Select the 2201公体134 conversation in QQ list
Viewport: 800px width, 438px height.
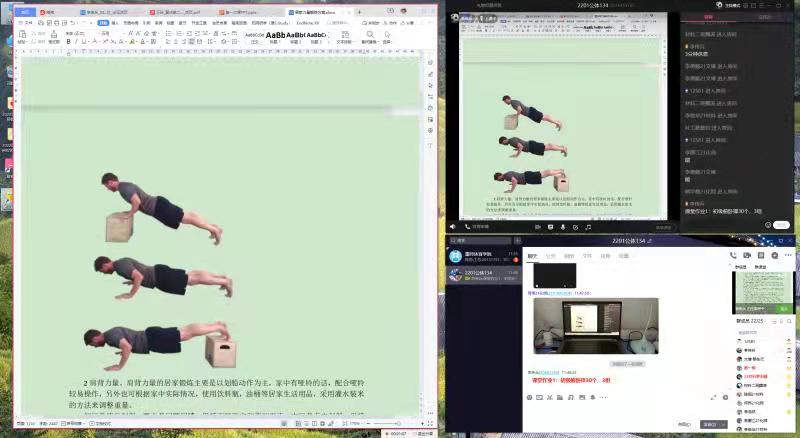coord(483,276)
